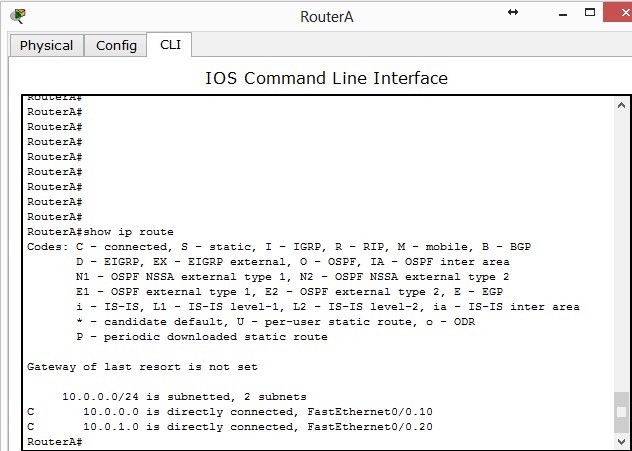
Task: Click the 'P - periodic downloaded static route' line
Action: pyautogui.click(x=202, y=337)
